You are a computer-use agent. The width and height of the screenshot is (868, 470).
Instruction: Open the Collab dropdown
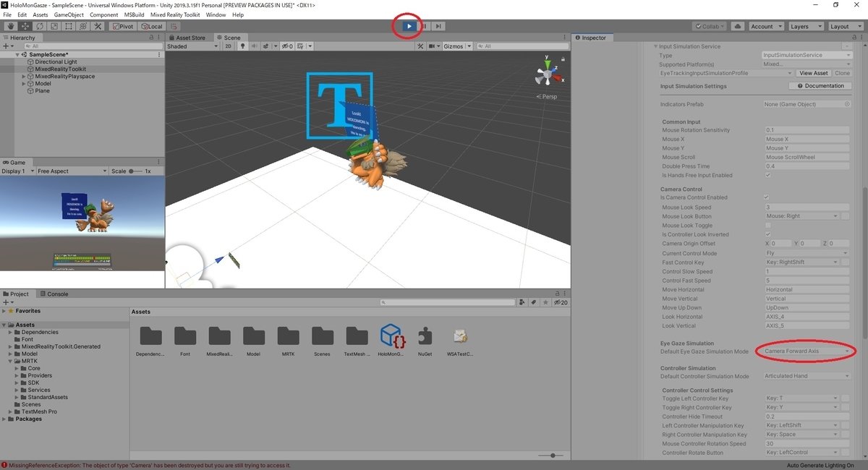click(x=710, y=26)
